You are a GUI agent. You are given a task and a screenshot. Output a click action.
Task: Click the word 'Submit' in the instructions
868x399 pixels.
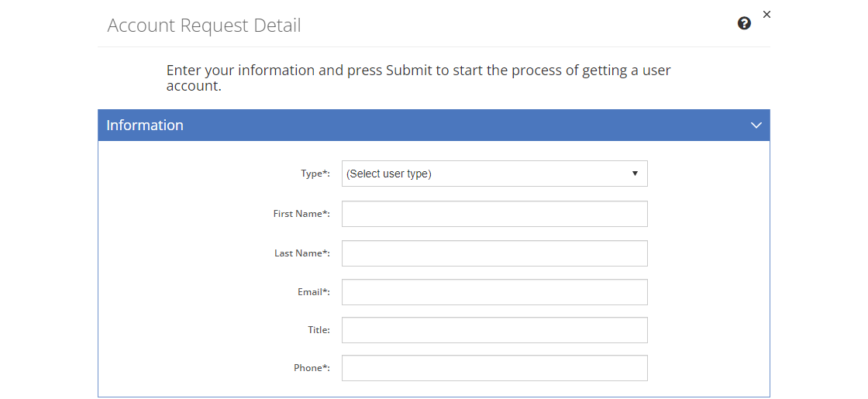[408, 71]
